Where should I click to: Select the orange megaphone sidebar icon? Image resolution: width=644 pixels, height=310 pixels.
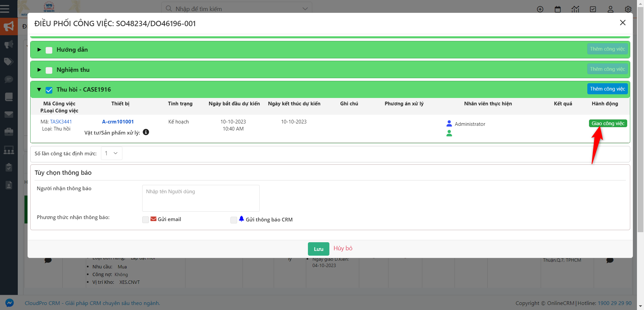click(x=9, y=26)
